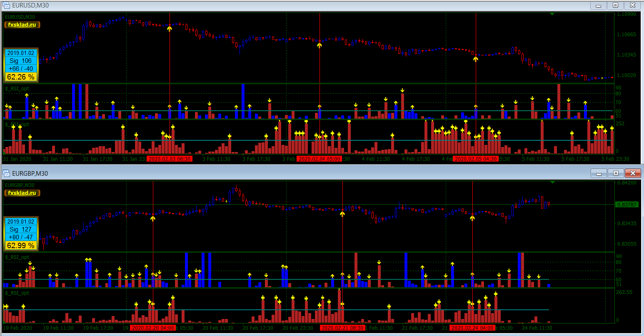Click the 19 Feb 2020 time axis label
The width and height of the screenshot is (644, 336).
[x=17, y=328]
